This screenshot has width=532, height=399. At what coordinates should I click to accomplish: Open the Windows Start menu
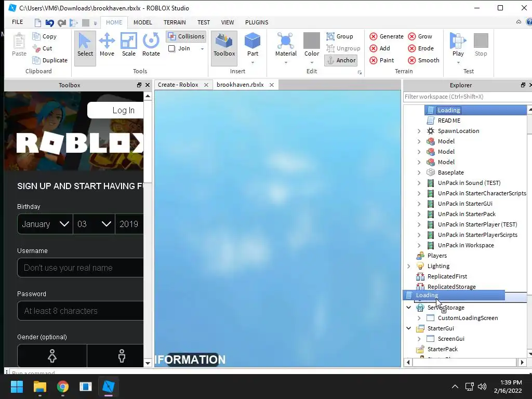17,387
